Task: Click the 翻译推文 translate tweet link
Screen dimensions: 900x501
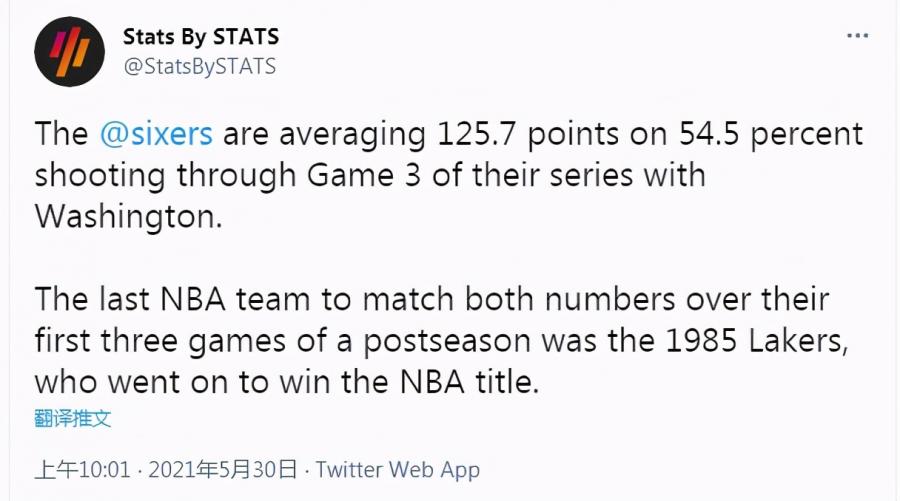Action: (72, 418)
